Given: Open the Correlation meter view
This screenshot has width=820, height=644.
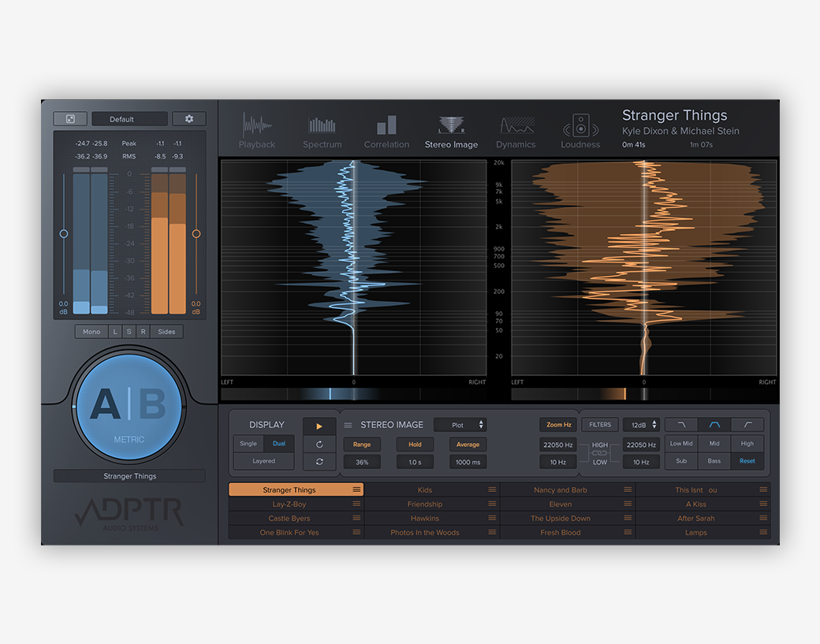Looking at the screenshot, I should [x=386, y=131].
